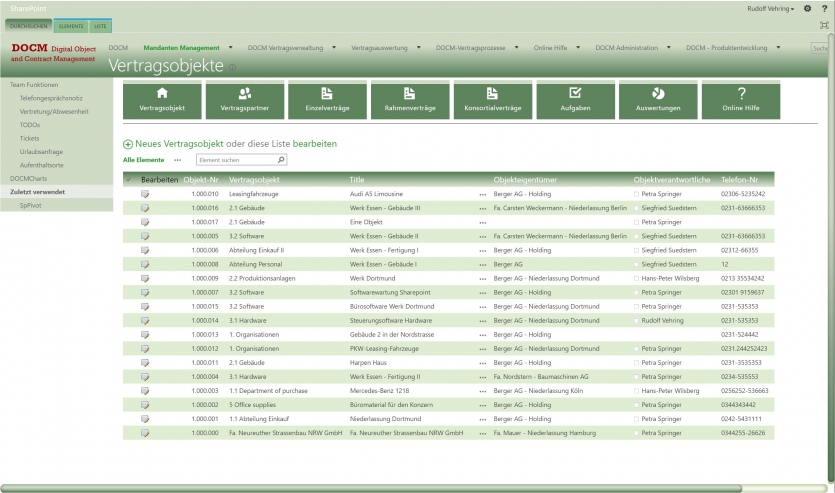Toggle the select-all checkmark in list header
This screenshot has height=493, width=835.
coord(128,180)
